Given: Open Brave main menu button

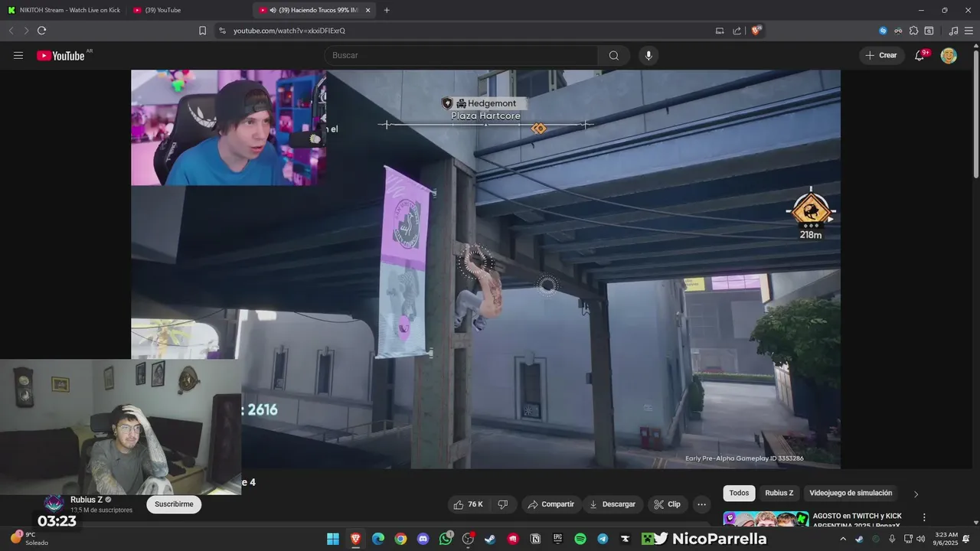Looking at the screenshot, I should (969, 31).
